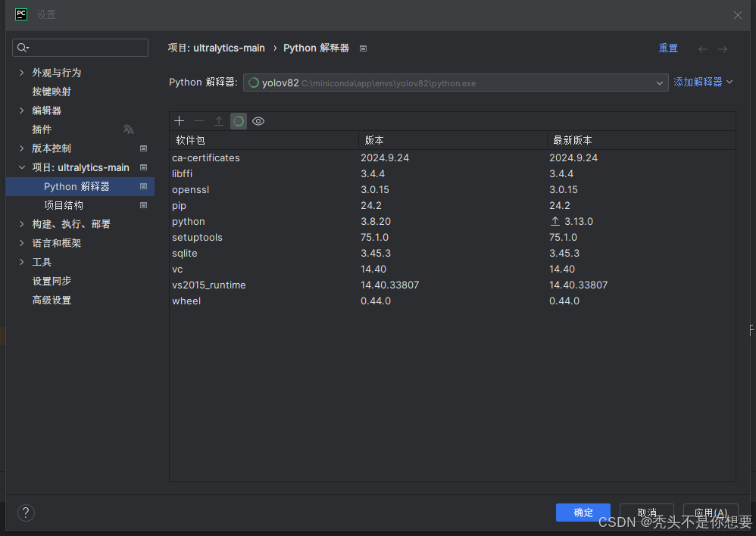This screenshot has width=756, height=536.
Task: Click the 应用(A) button
Action: (711, 513)
